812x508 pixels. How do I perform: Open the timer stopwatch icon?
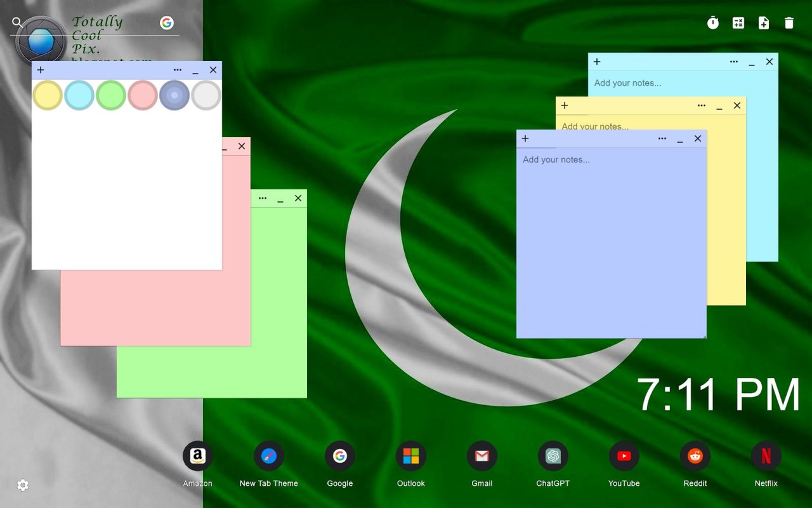point(713,23)
